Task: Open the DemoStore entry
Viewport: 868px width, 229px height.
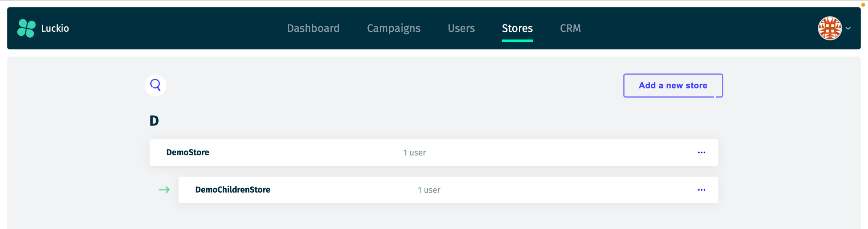Action: (188, 153)
